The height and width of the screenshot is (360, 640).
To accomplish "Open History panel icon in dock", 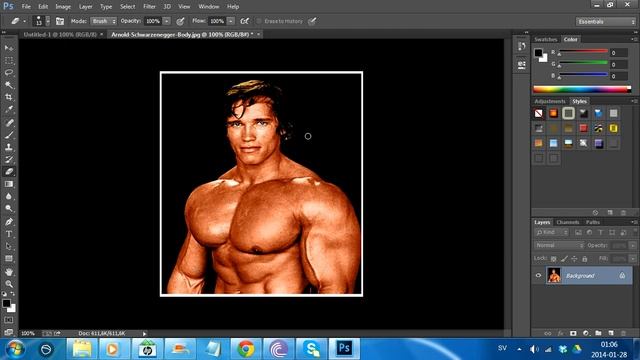I will point(522,47).
